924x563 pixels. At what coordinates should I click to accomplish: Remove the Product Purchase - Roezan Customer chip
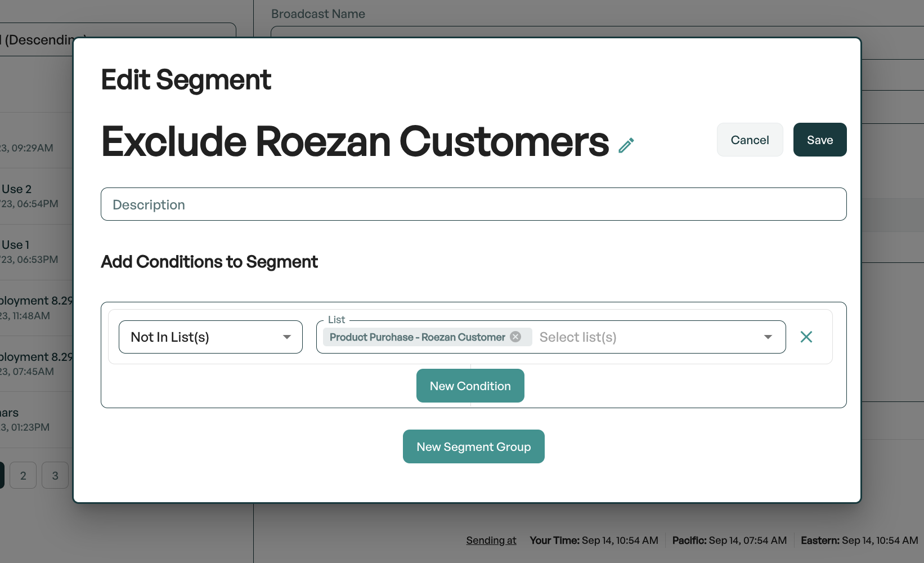click(x=515, y=337)
